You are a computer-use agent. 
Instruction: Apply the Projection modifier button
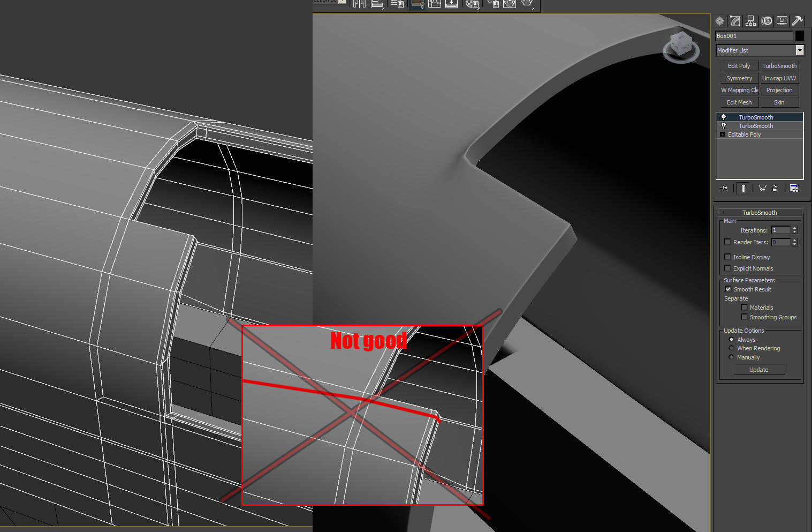pos(779,90)
